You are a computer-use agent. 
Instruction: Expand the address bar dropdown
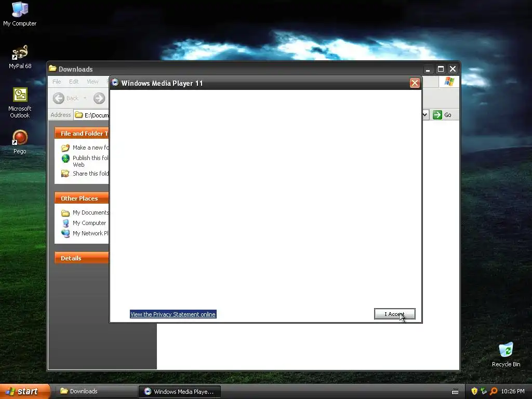(425, 115)
